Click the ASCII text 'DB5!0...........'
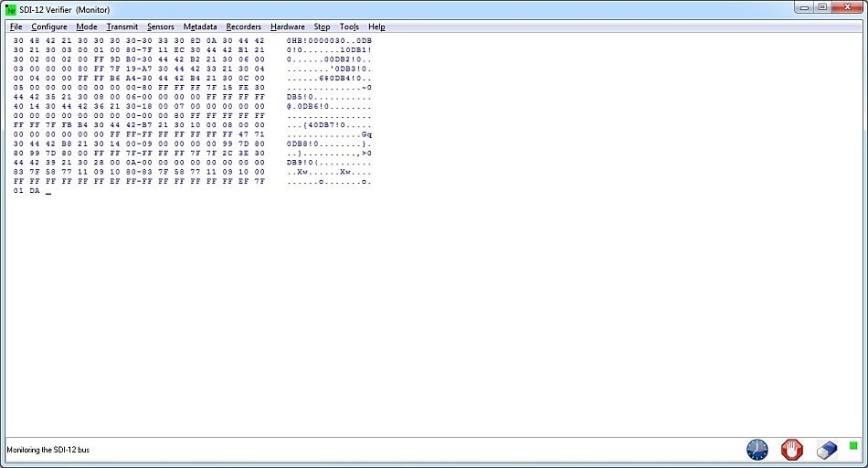The width and height of the screenshot is (868, 468). (x=329, y=97)
